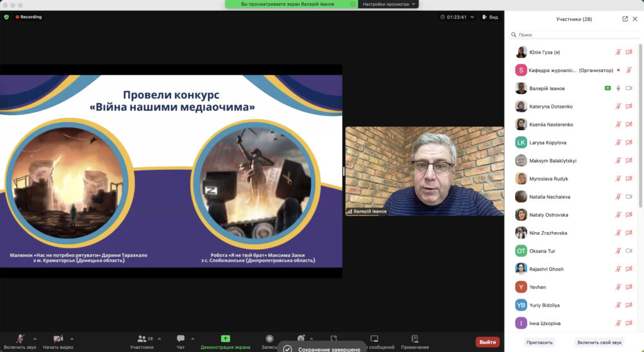This screenshot has height=352, width=644.
Task: Open the Участники participants icon
Action: click(x=141, y=339)
